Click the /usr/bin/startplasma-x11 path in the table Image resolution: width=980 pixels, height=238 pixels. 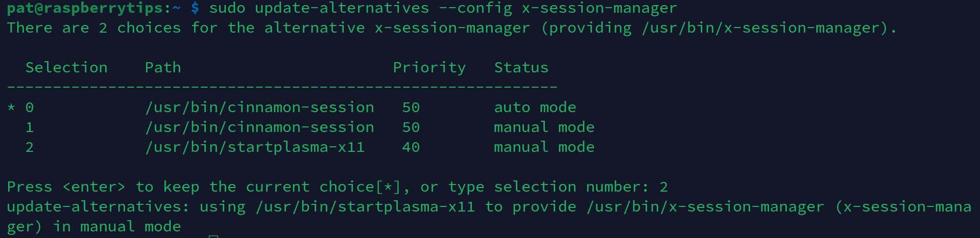(x=255, y=147)
